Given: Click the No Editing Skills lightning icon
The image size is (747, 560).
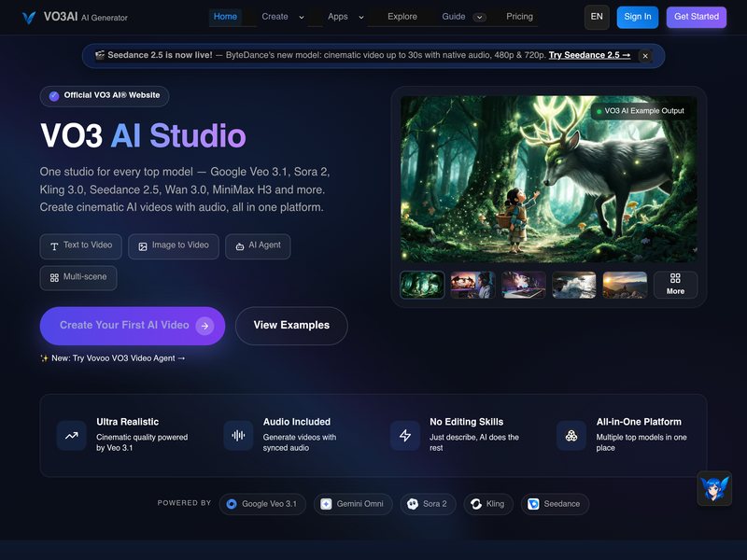Looking at the screenshot, I should pyautogui.click(x=405, y=435).
